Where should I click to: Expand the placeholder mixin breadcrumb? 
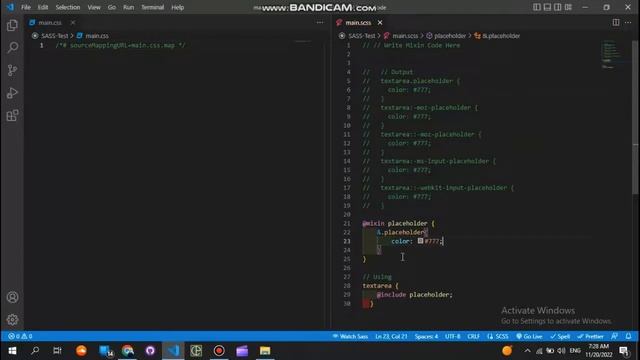pyautogui.click(x=450, y=36)
